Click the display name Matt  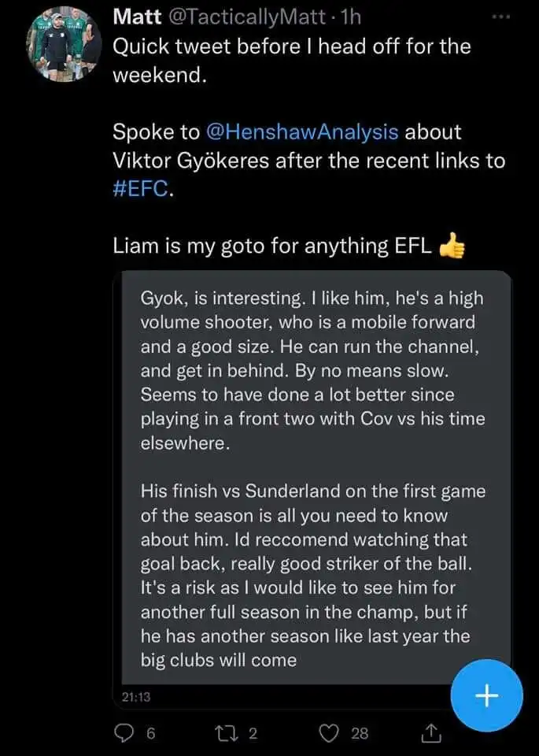pyautogui.click(x=138, y=16)
